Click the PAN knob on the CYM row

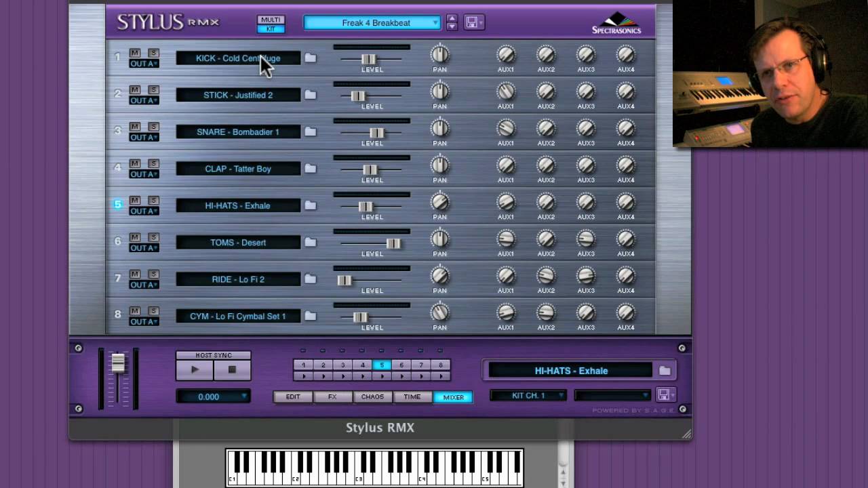pos(440,312)
